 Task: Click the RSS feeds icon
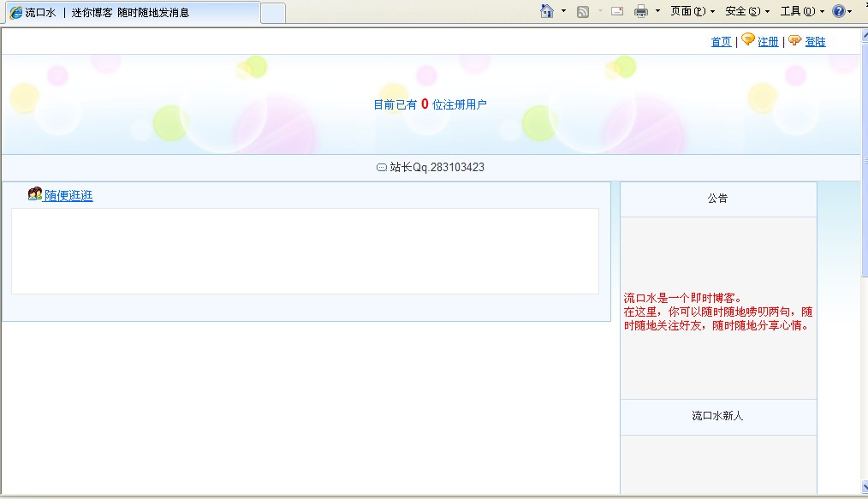coord(583,12)
